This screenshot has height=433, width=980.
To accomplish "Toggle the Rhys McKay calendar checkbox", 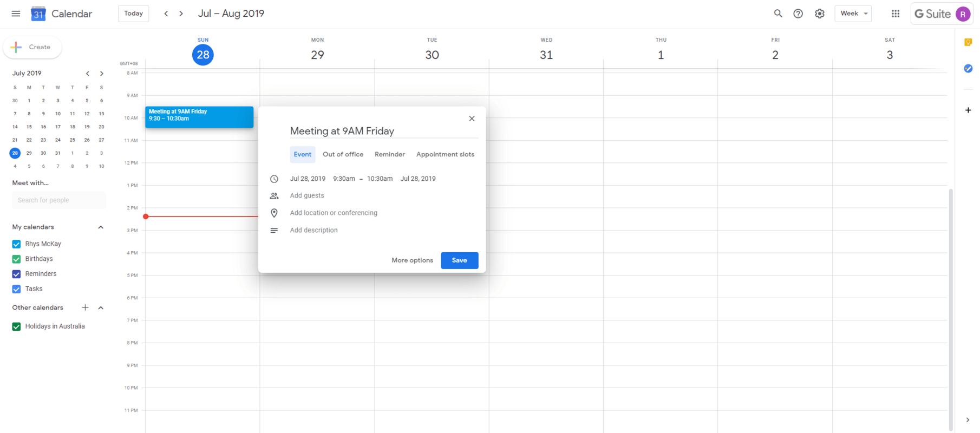I will tap(16, 244).
